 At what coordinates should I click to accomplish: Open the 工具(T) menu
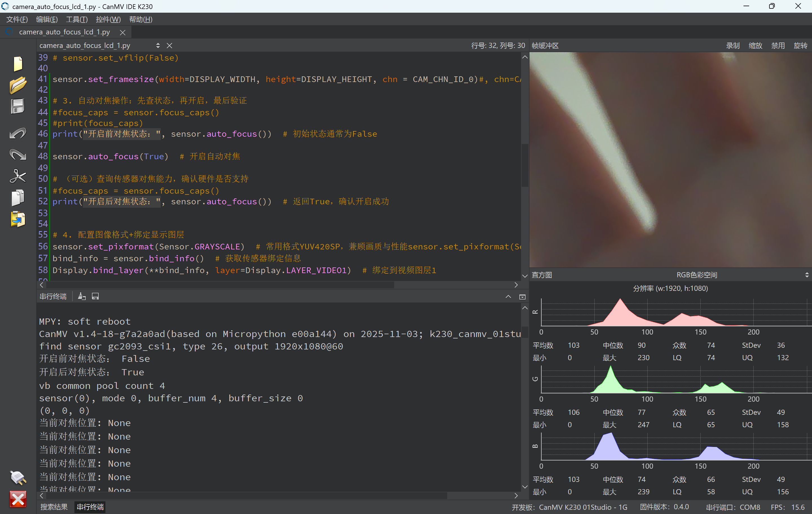(x=76, y=19)
